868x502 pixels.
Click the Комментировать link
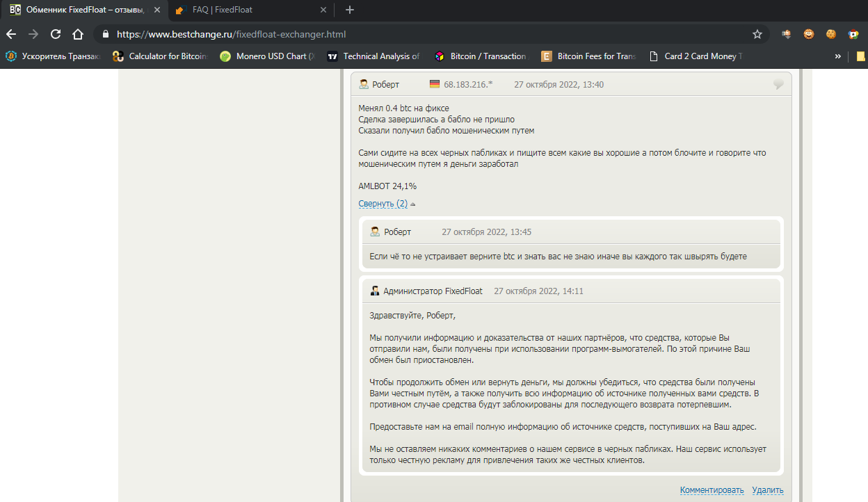(x=712, y=490)
